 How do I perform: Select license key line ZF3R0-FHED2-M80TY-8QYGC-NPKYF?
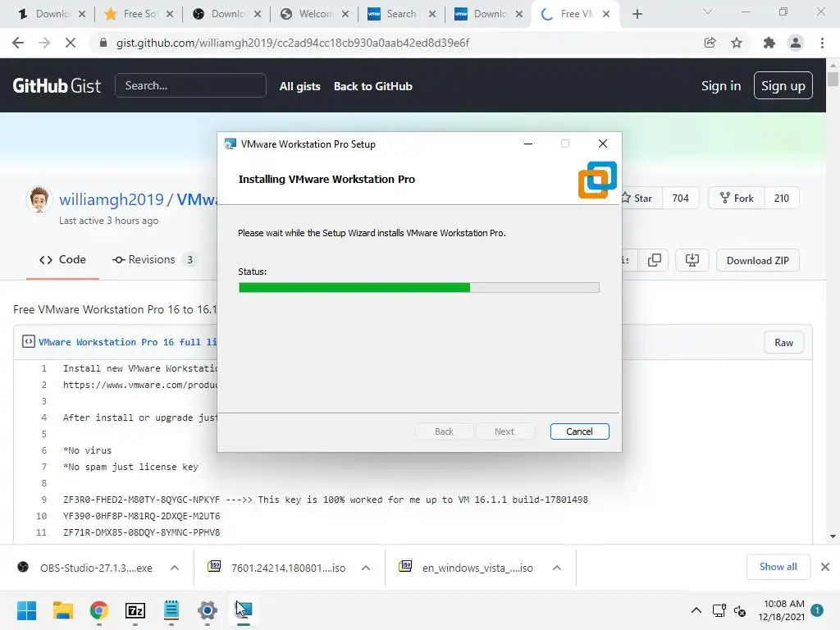pyautogui.click(x=141, y=500)
